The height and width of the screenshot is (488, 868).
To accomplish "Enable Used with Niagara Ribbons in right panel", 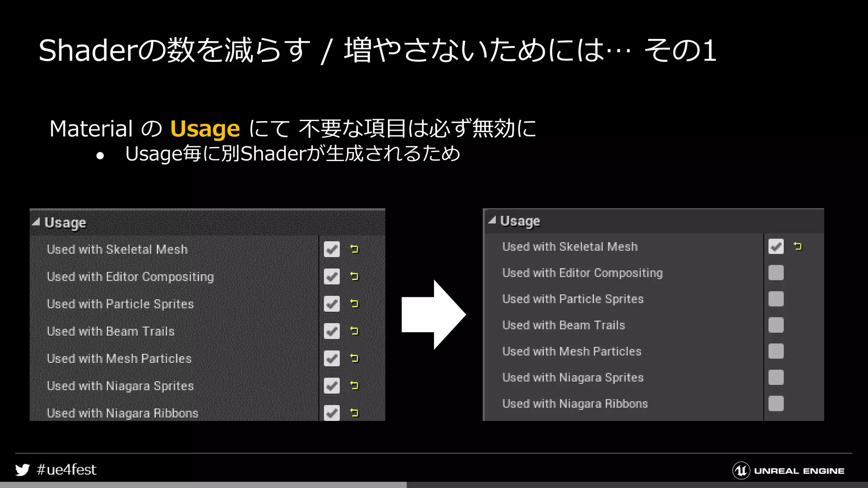I will [x=776, y=404].
